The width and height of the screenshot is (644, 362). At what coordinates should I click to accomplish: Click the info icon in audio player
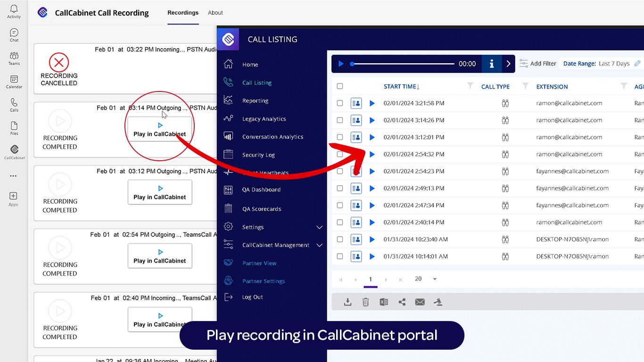(491, 64)
